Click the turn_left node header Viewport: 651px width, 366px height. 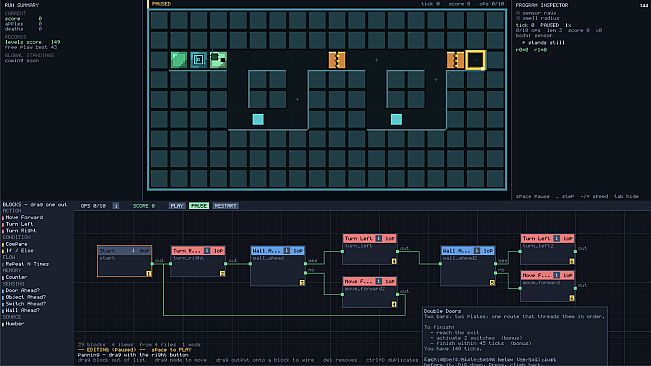370,238
